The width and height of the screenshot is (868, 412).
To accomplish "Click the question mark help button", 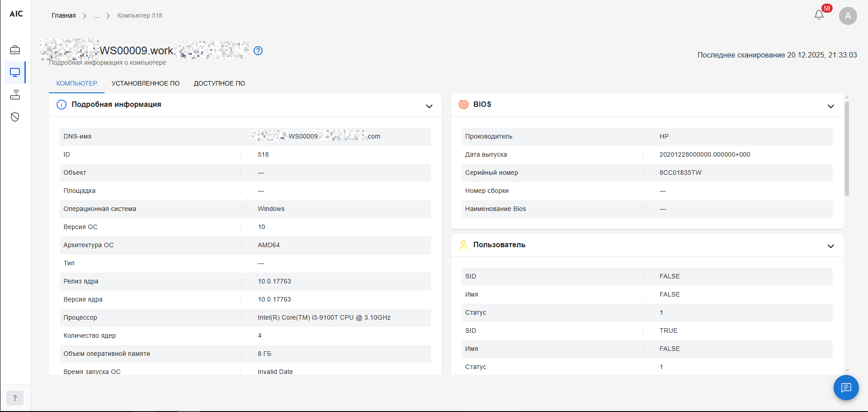I will [x=15, y=398].
